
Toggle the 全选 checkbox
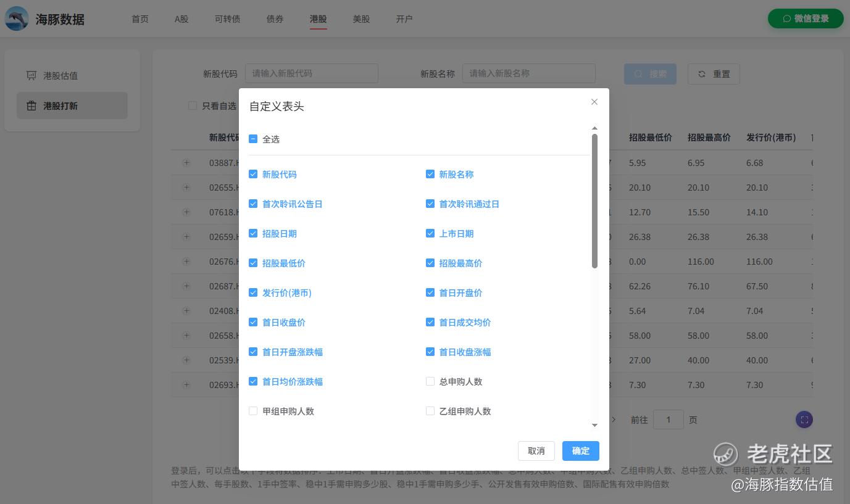(x=253, y=139)
